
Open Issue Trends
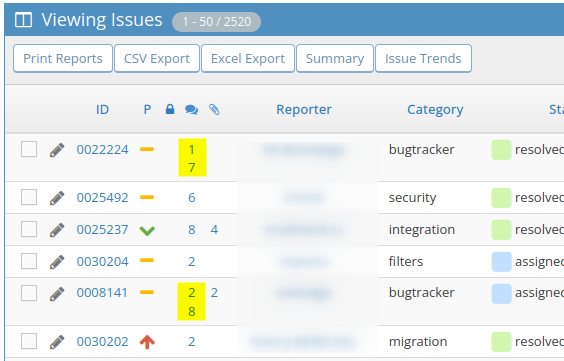423,58
